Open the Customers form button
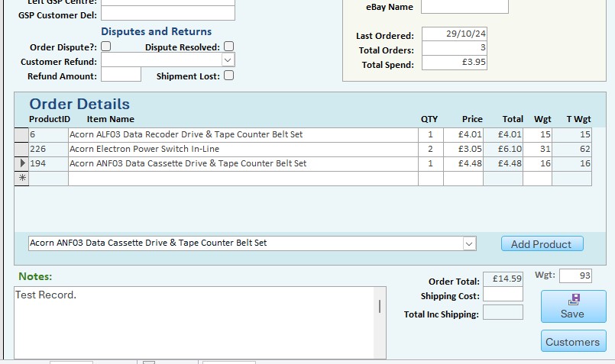This screenshot has height=364, width=615. [x=573, y=342]
